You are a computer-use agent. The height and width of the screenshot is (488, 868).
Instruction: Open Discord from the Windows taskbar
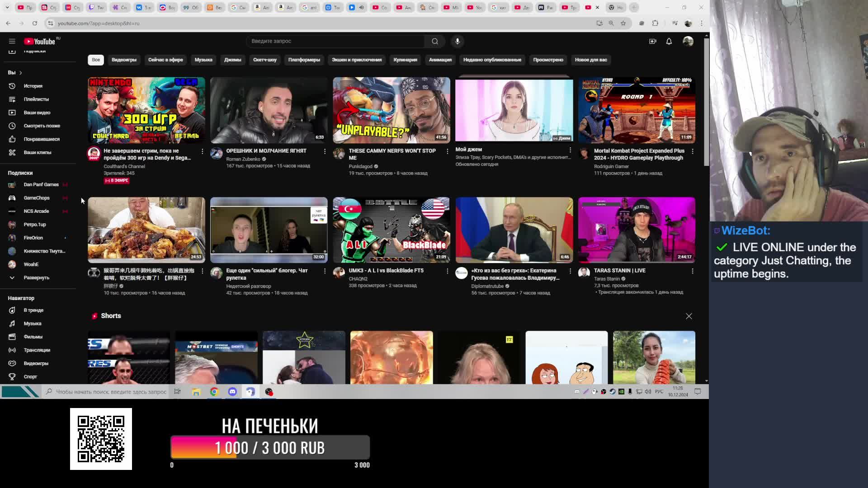[232, 392]
